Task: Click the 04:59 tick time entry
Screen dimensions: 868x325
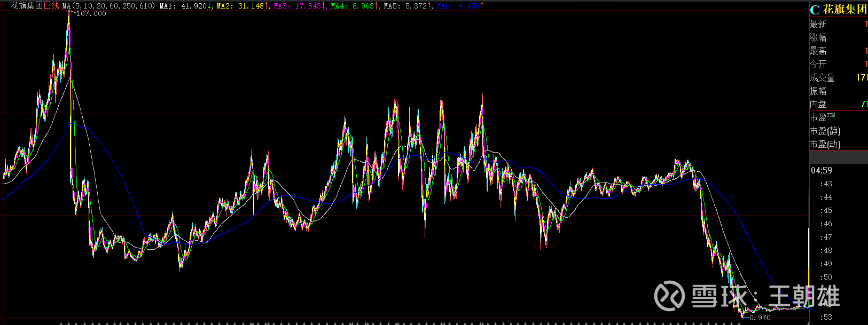Action: coord(822,171)
